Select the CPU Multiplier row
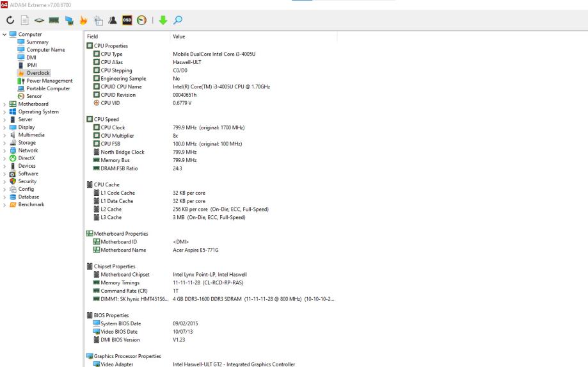This screenshot has width=588, height=367. click(x=212, y=136)
